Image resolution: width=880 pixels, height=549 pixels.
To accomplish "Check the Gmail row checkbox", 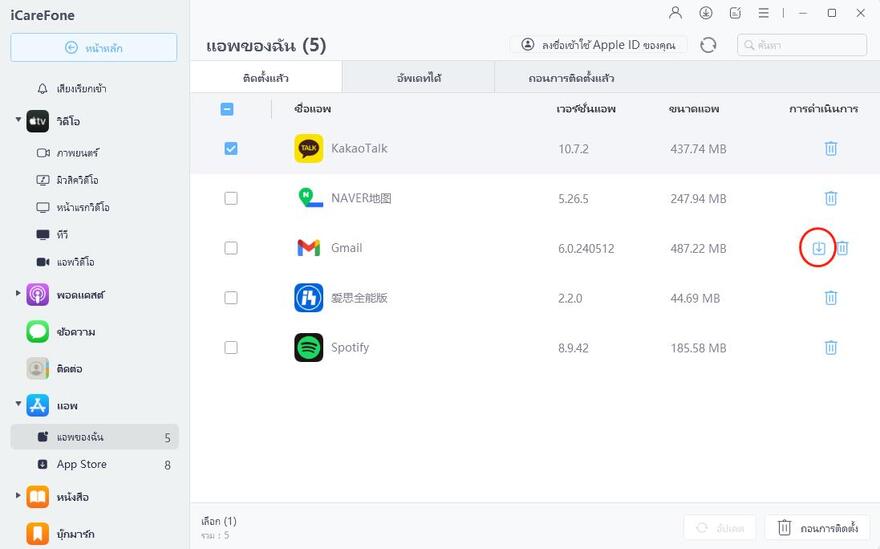I will tap(231, 248).
